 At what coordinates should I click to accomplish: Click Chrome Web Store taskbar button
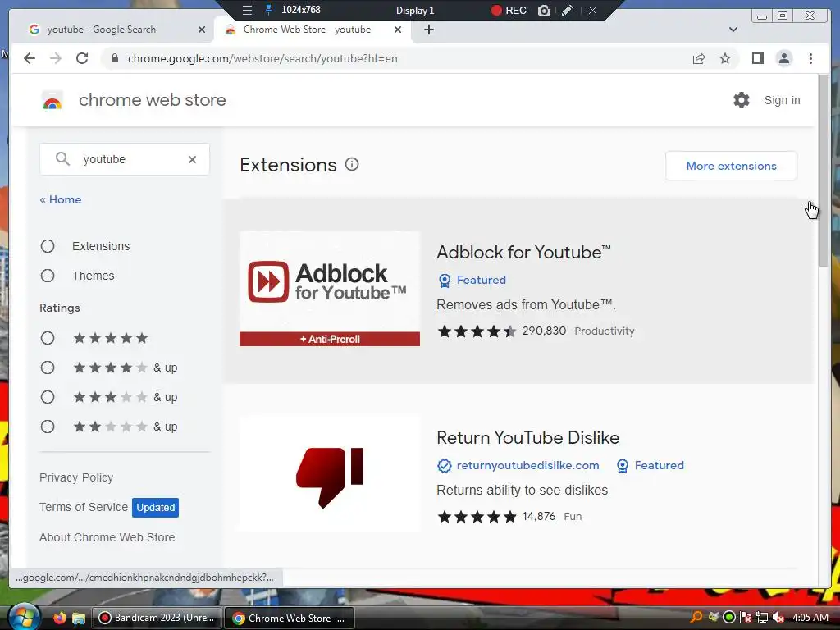(x=290, y=618)
